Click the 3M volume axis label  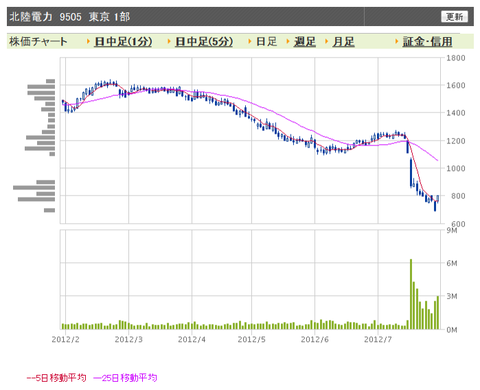452,296
